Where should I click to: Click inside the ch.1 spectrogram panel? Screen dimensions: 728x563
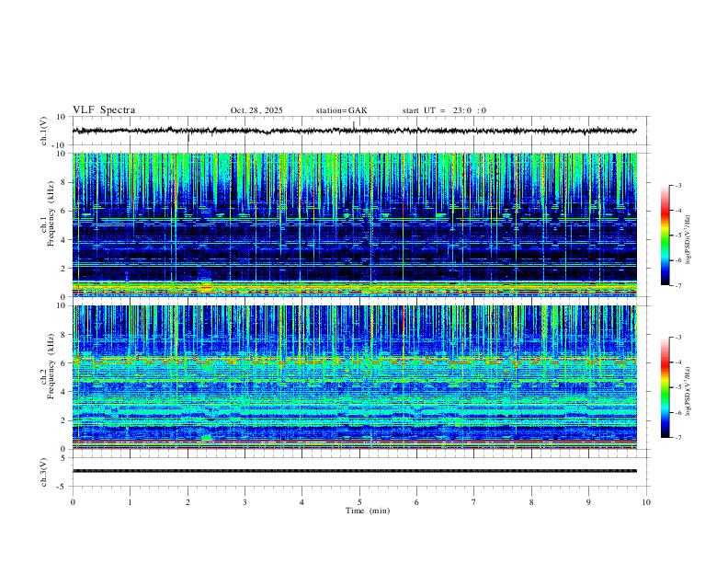pyautogui.click(x=355, y=224)
